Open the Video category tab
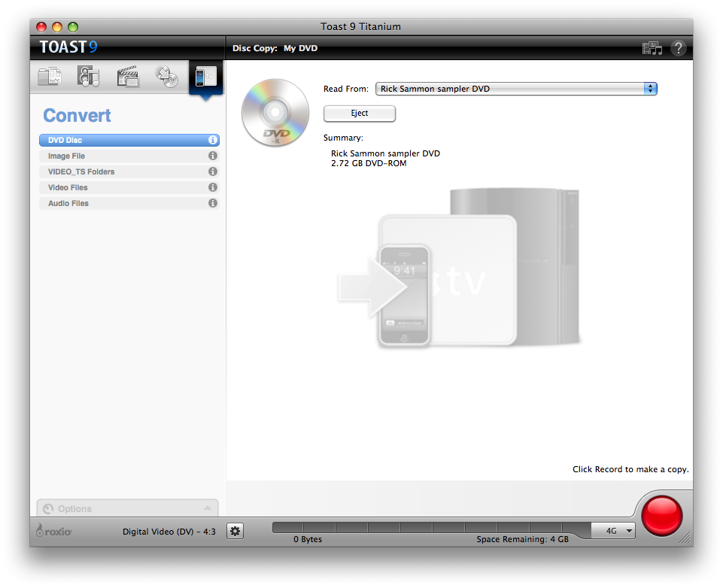Image resolution: width=723 pixels, height=588 pixels. 128,77
